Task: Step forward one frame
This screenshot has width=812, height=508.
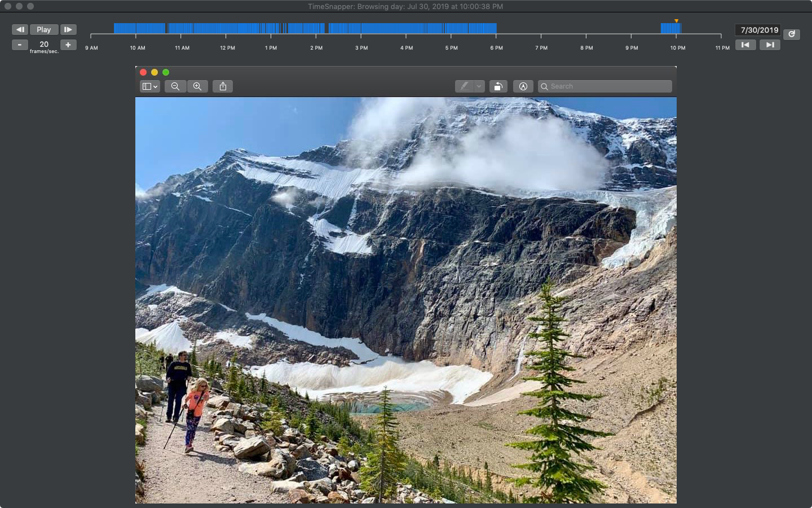Action: click(68, 29)
